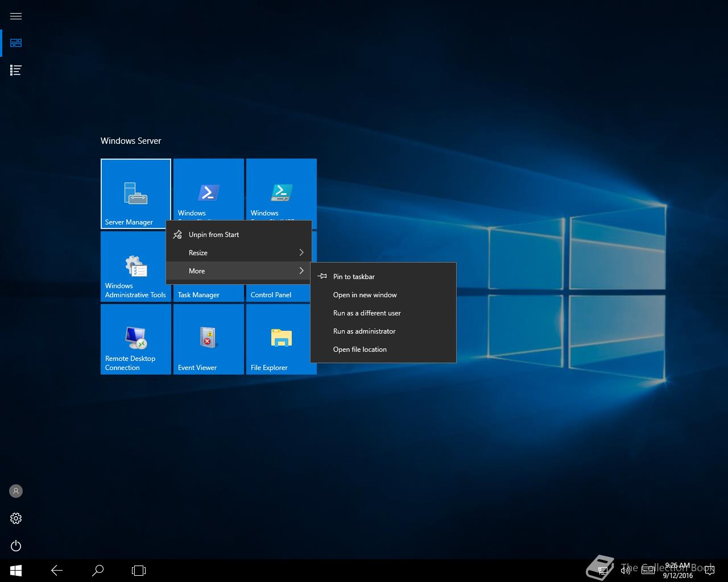Viewport: 728px width, 582px height.
Task: Expand the More submenu
Action: [x=239, y=271]
